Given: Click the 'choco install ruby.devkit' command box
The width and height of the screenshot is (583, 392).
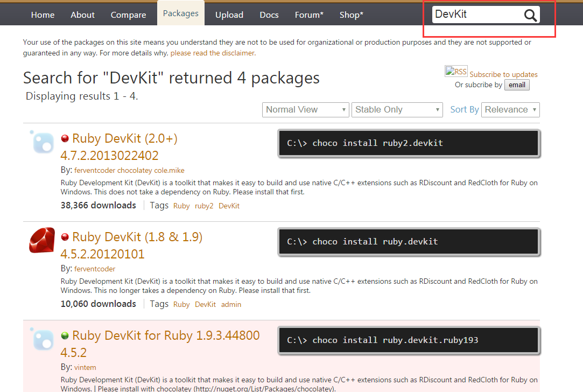Looking at the screenshot, I should 409,242.
